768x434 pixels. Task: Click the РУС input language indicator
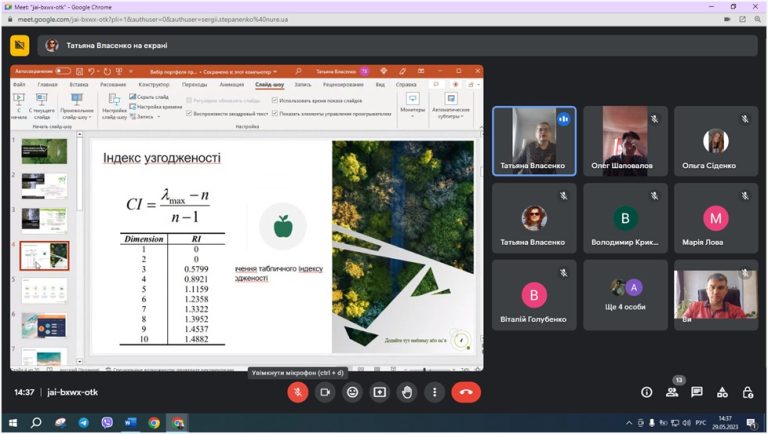coord(701,423)
